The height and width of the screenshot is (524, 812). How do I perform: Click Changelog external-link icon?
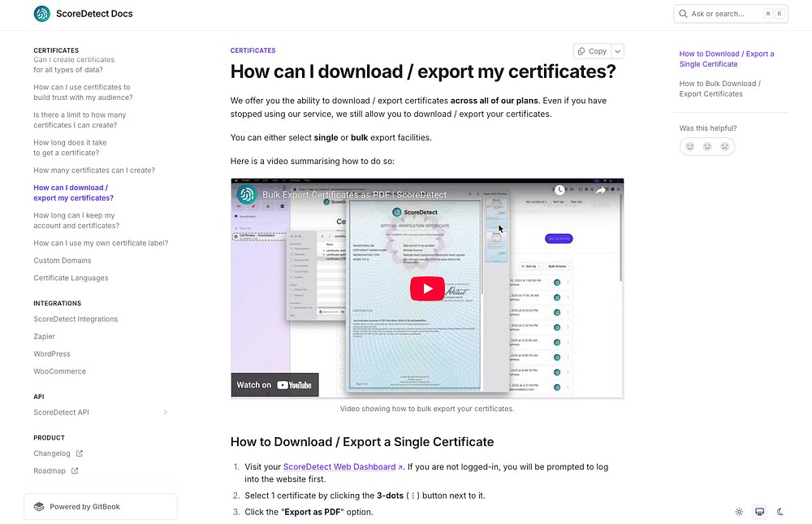coord(80,453)
